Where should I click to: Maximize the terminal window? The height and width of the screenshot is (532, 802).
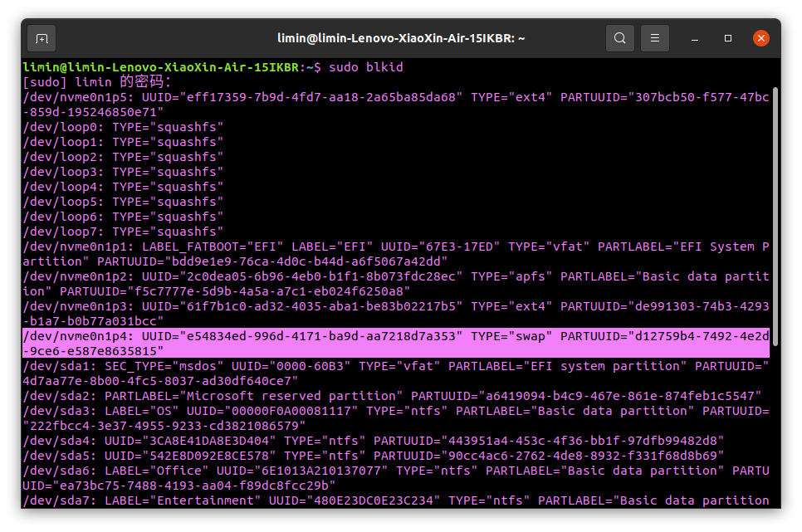[x=728, y=38]
